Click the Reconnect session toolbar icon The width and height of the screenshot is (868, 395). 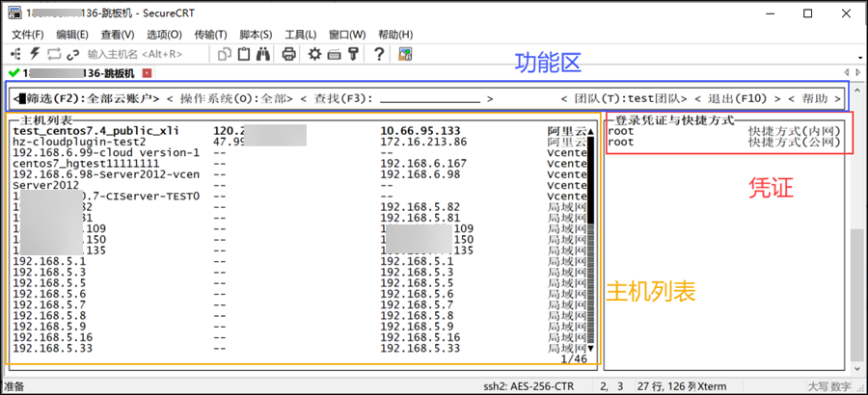[x=54, y=54]
